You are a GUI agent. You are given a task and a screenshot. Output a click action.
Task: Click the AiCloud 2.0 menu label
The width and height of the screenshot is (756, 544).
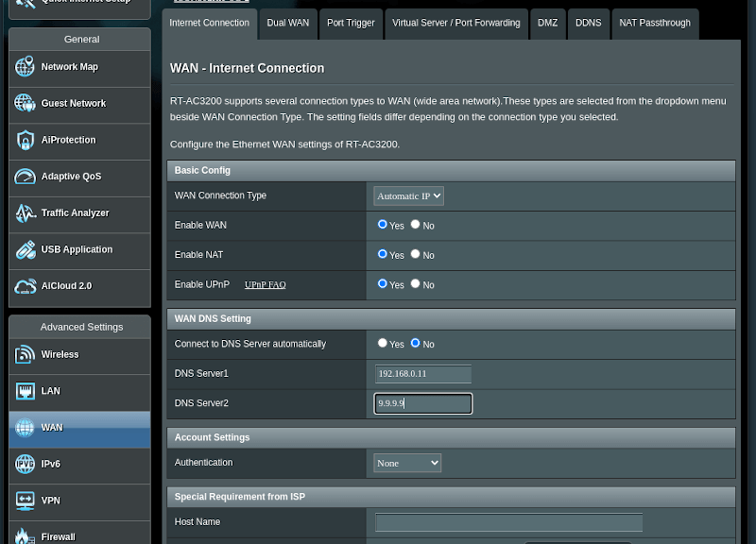(66, 286)
